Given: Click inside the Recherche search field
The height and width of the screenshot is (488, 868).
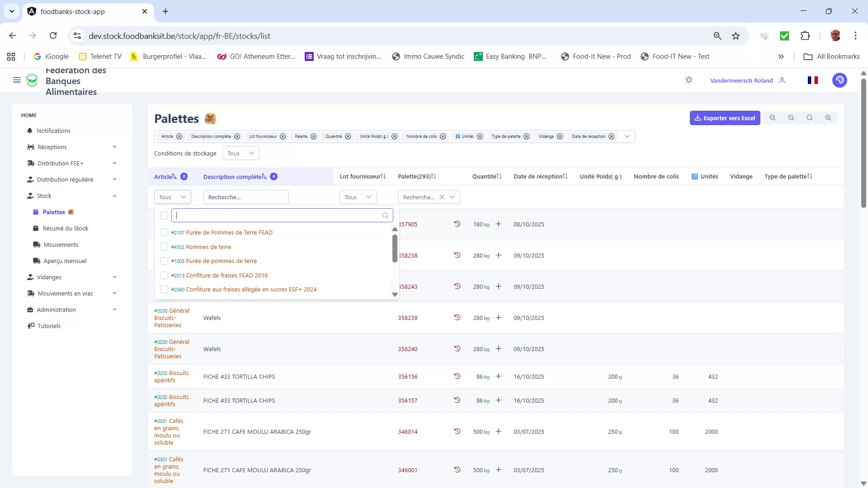Looking at the screenshot, I should coord(246,197).
